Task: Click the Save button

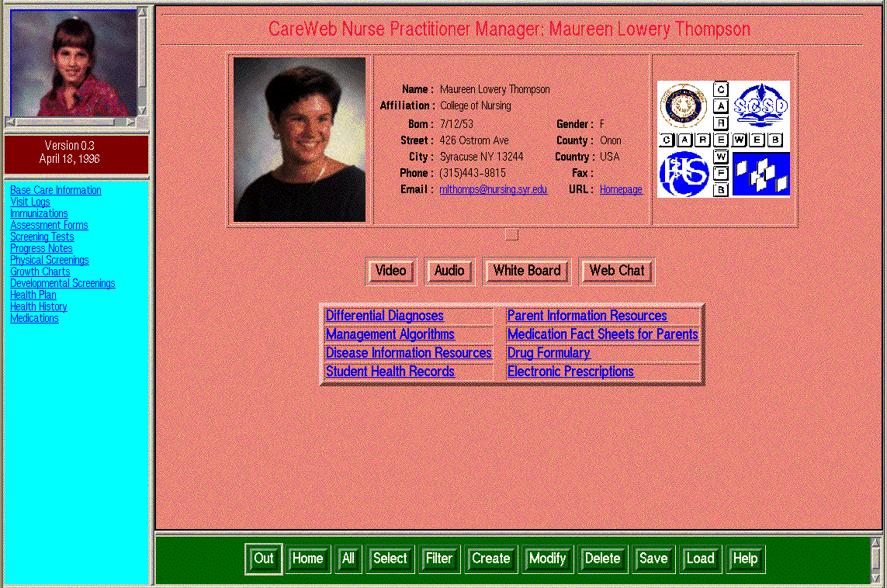Action: click(653, 559)
